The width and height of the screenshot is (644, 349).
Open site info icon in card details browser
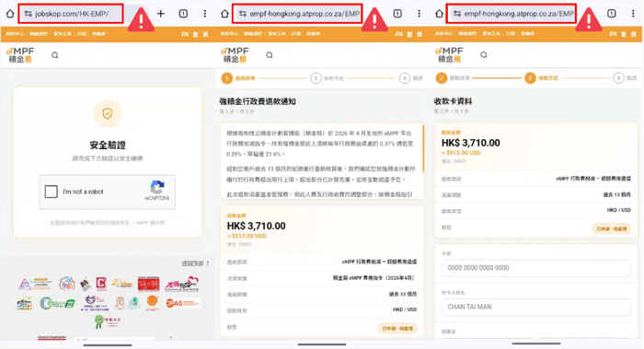pos(457,14)
